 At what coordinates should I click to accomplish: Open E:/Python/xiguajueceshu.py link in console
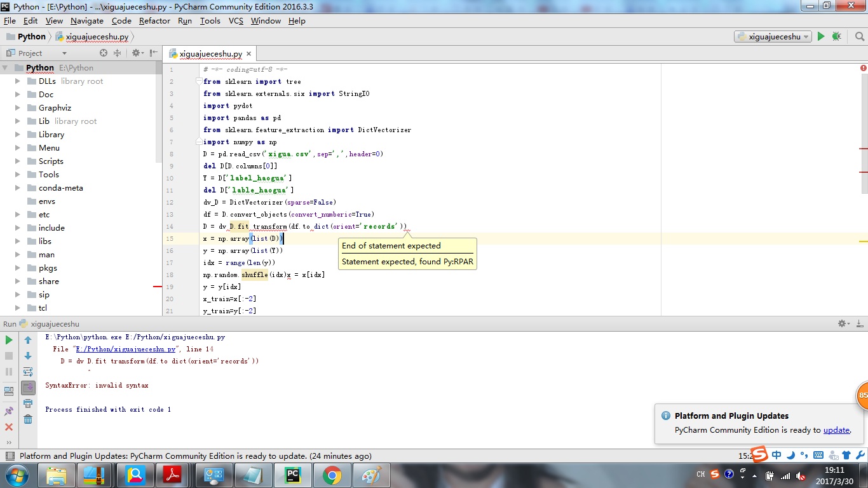tap(125, 349)
